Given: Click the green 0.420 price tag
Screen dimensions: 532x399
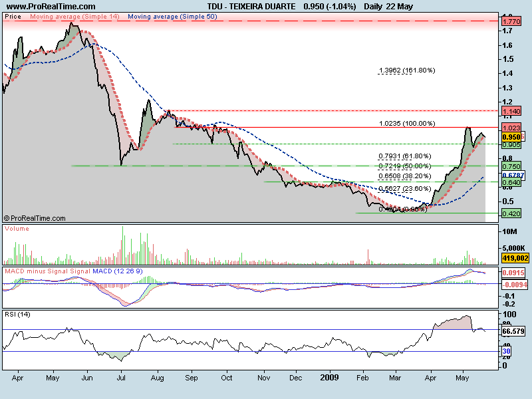Looking at the screenshot, I should (511, 213).
